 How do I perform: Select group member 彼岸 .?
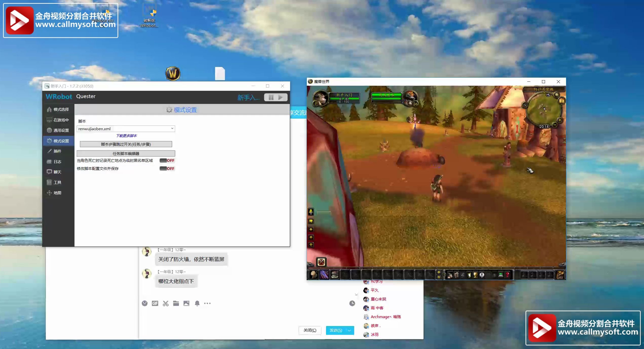[375, 325]
